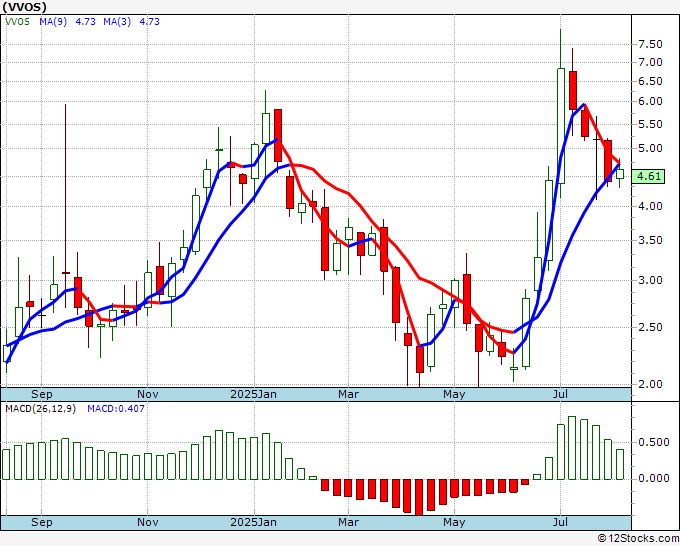Click the 6.00 price axis label
Image resolution: width=680 pixels, height=546 pixels.
(x=650, y=101)
